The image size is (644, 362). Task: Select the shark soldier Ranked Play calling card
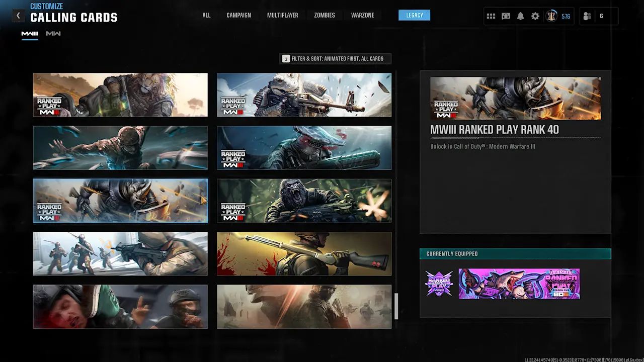[304, 148]
